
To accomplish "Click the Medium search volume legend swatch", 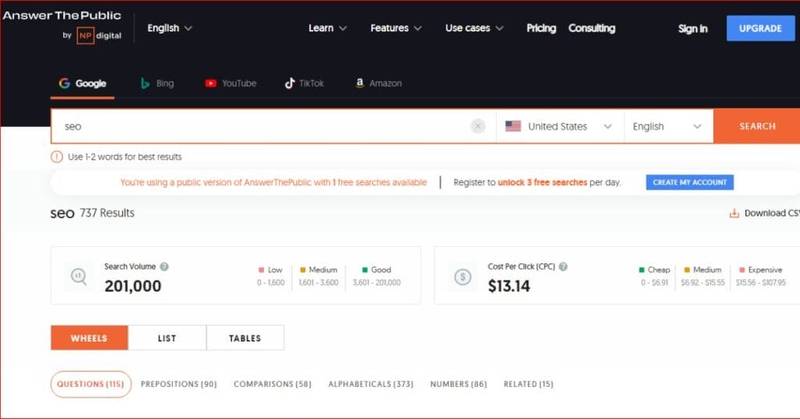I will pos(303,269).
